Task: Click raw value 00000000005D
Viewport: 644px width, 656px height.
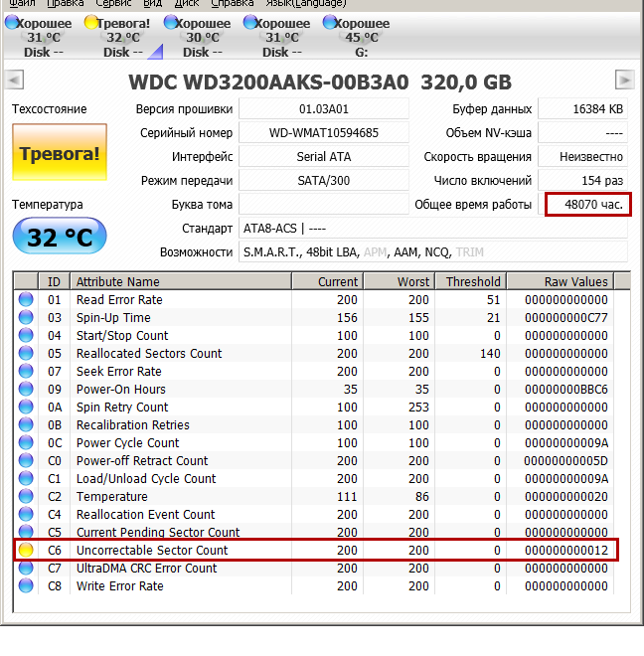Action: [565, 461]
